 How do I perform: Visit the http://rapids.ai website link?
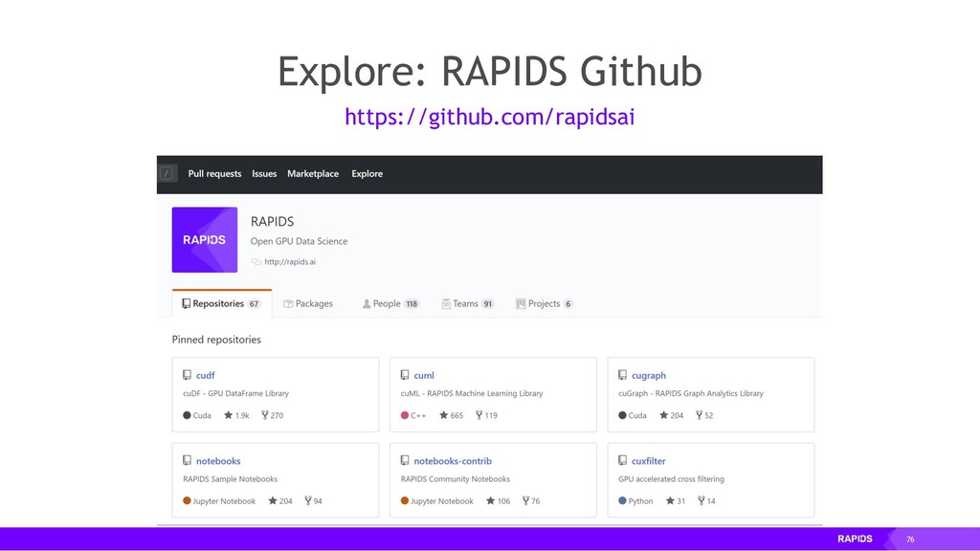pos(290,262)
